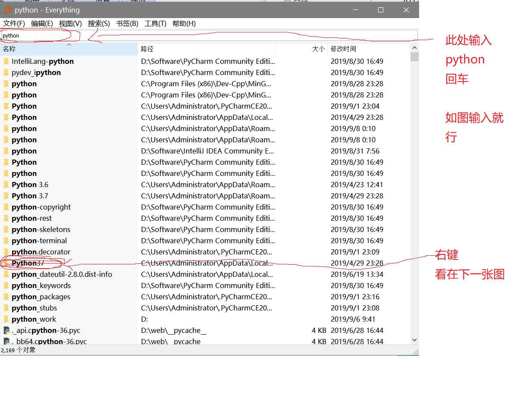Click path D: of python_work

(144, 319)
